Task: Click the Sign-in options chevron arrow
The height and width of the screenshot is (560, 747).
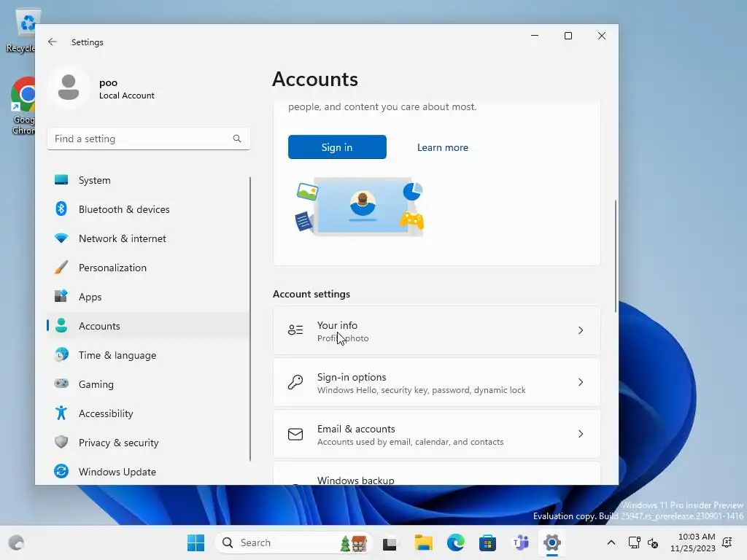Action: coord(581,382)
